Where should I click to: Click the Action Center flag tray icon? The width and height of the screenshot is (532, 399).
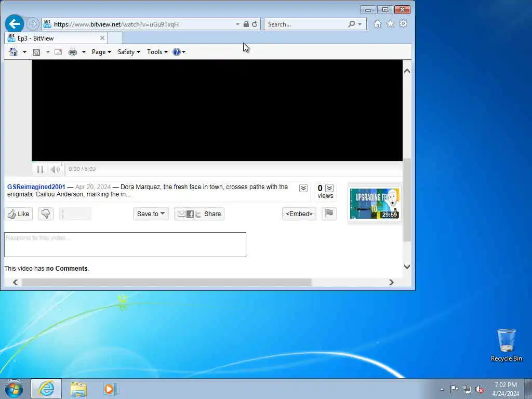tap(454, 389)
